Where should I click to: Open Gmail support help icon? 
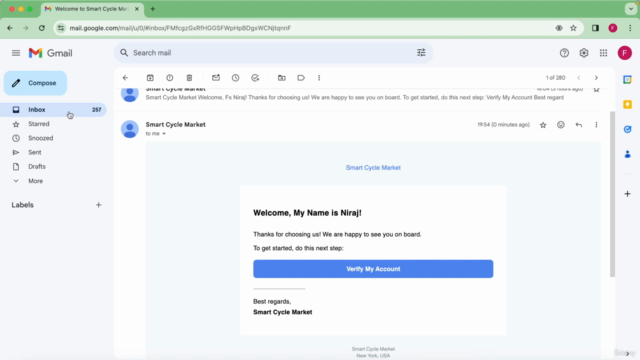point(564,53)
